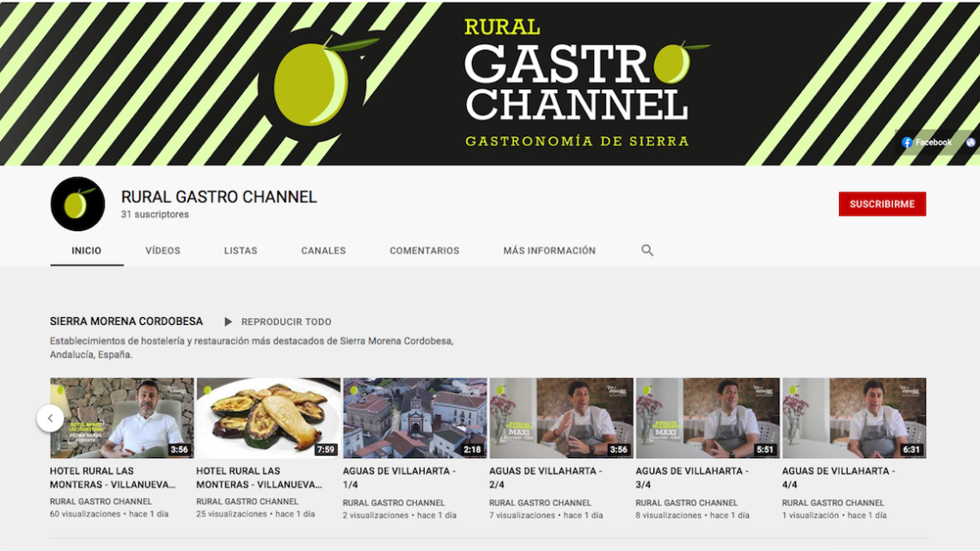
Task: Open the Listas tab
Action: 241,250
